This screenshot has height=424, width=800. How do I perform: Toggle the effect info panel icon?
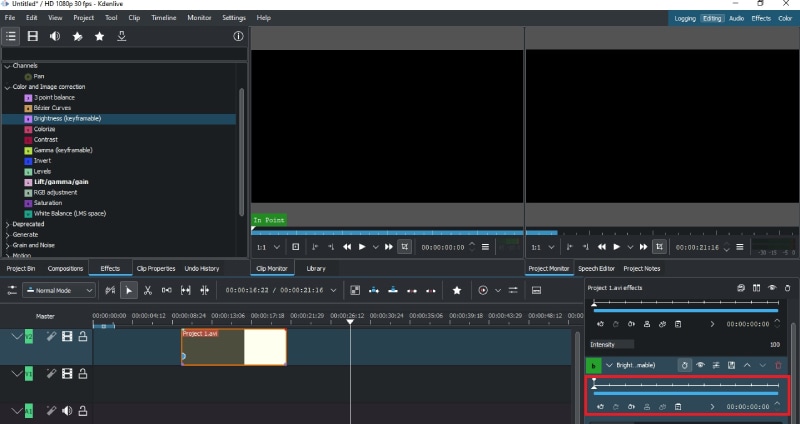click(238, 36)
